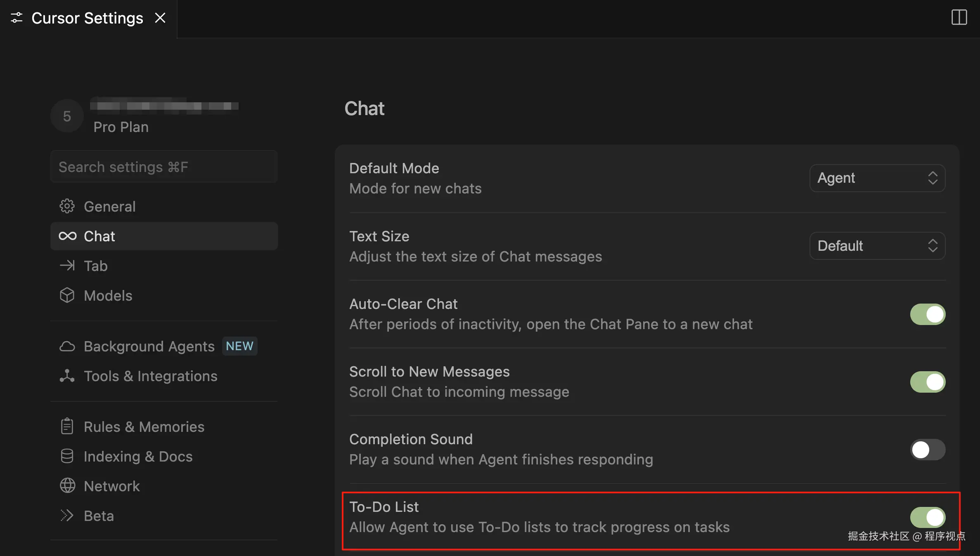Open the Default Mode Agent dropdown
The width and height of the screenshot is (980, 556).
877,178
